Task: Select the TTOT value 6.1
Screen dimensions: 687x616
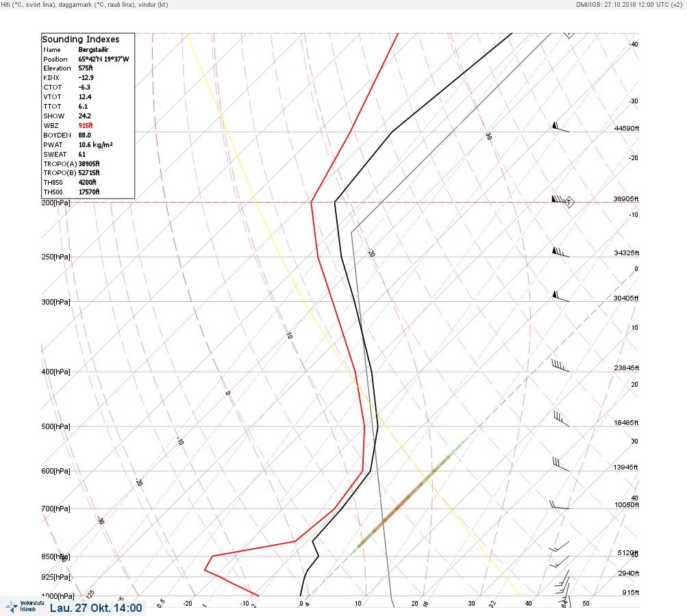Action: tap(83, 106)
